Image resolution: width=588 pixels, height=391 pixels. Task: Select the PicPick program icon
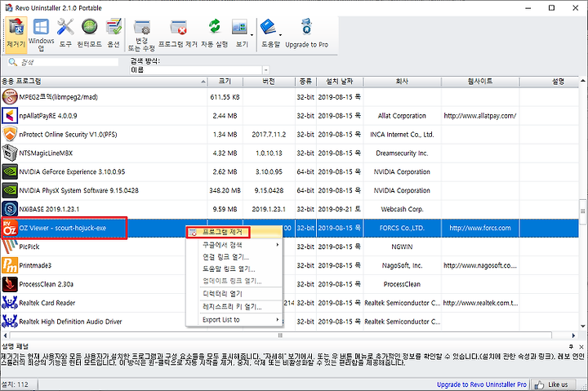9,247
